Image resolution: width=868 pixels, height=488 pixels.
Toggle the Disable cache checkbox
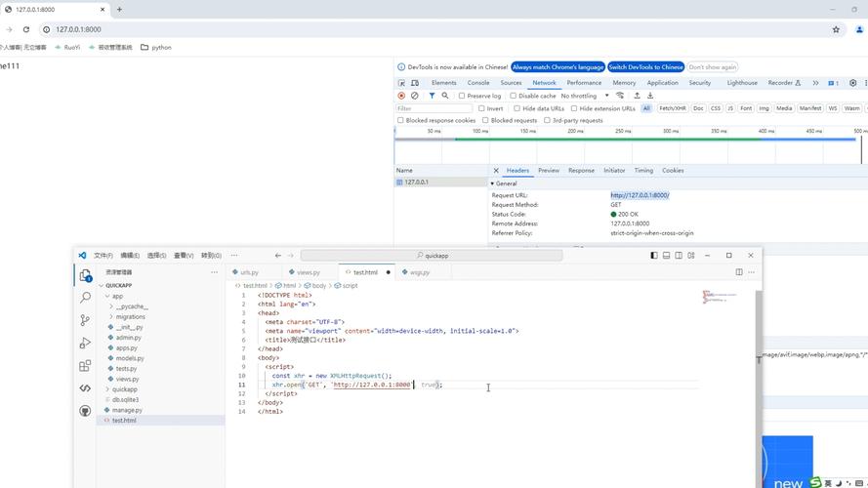pyautogui.click(x=514, y=96)
